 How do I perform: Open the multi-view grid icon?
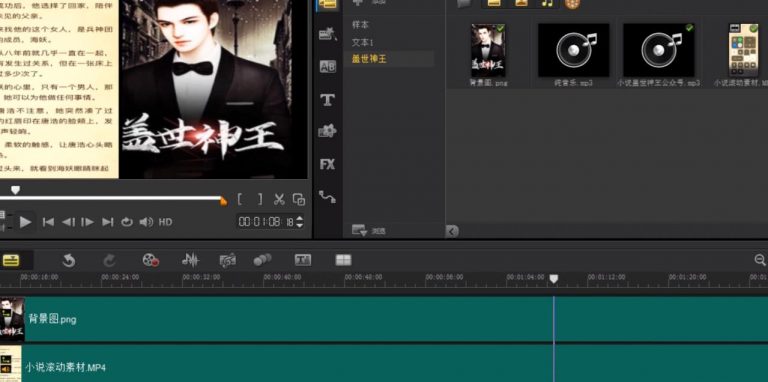[x=343, y=260]
